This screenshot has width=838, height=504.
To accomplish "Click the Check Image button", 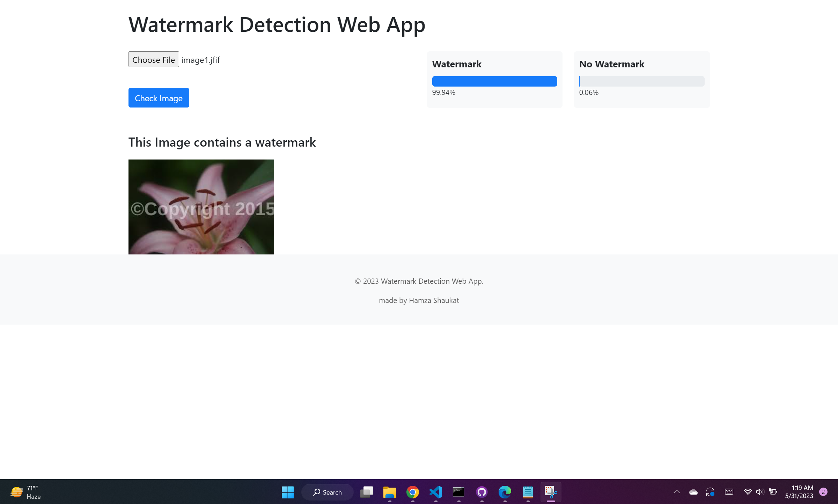I will tap(159, 98).
